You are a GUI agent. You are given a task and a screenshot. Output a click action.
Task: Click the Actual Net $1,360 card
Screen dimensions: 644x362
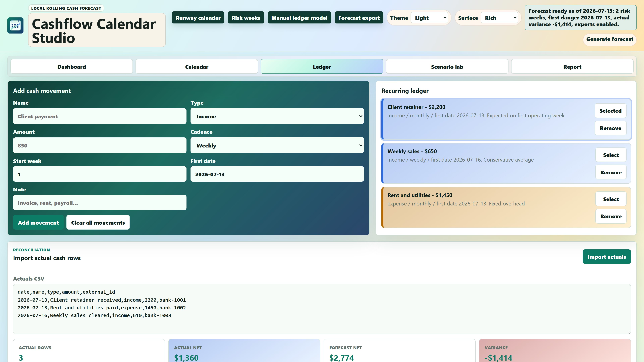(x=244, y=351)
